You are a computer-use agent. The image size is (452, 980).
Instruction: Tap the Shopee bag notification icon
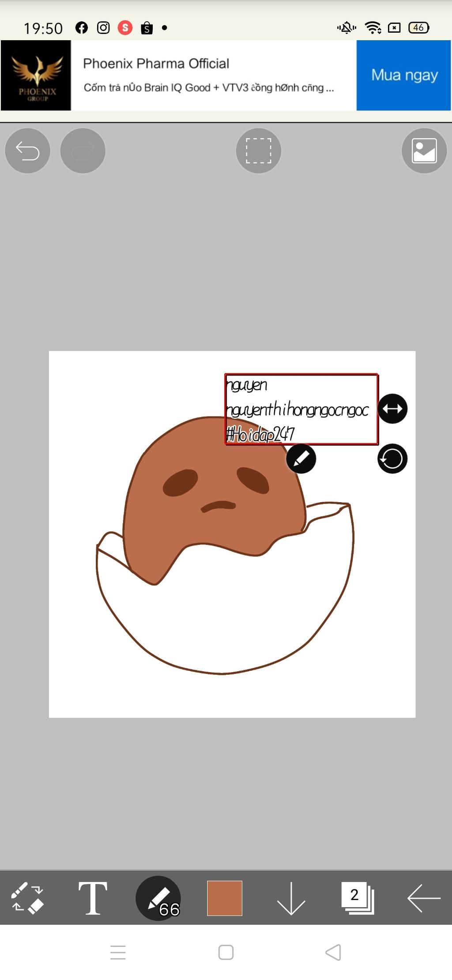[x=147, y=28]
